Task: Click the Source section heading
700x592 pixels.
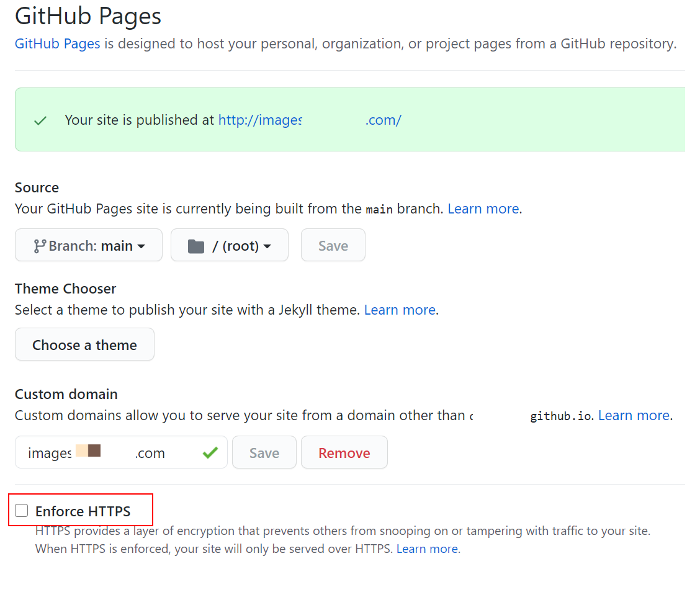Action: [37, 187]
